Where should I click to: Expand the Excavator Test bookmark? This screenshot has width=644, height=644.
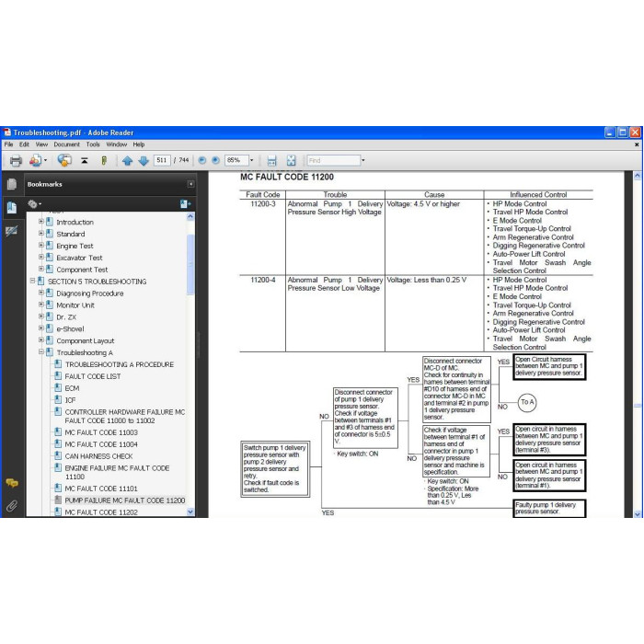[41, 257]
